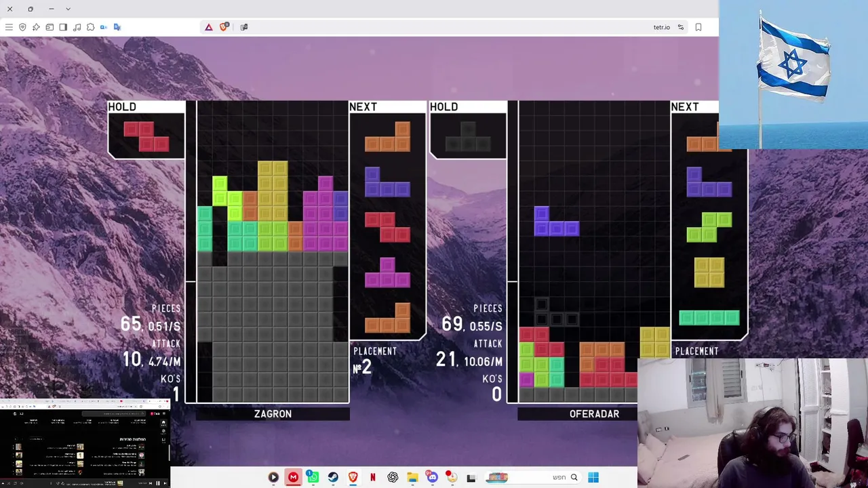Click the falling blue J piece on OFERADAR's board
The width and height of the screenshot is (868, 488).
click(557, 222)
